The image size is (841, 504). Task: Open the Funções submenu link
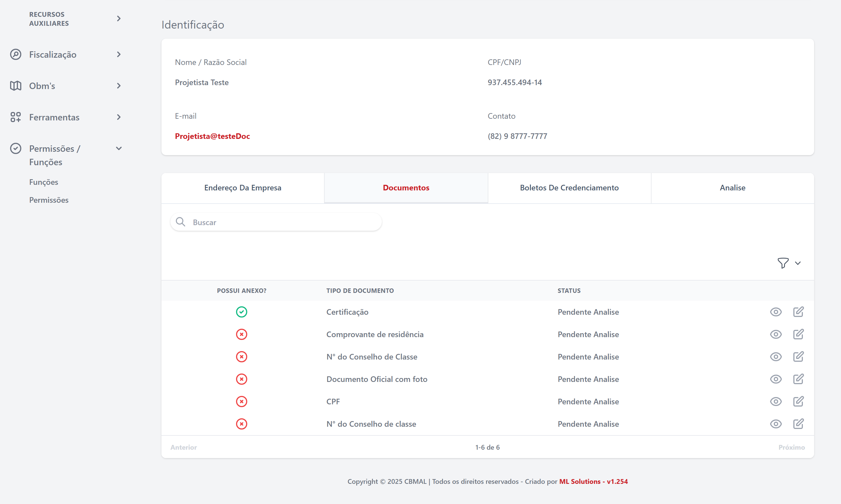tap(43, 182)
